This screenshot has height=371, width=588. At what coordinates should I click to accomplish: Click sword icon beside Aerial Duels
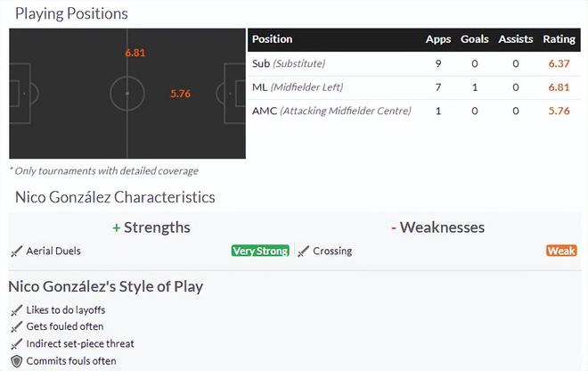[x=16, y=251]
